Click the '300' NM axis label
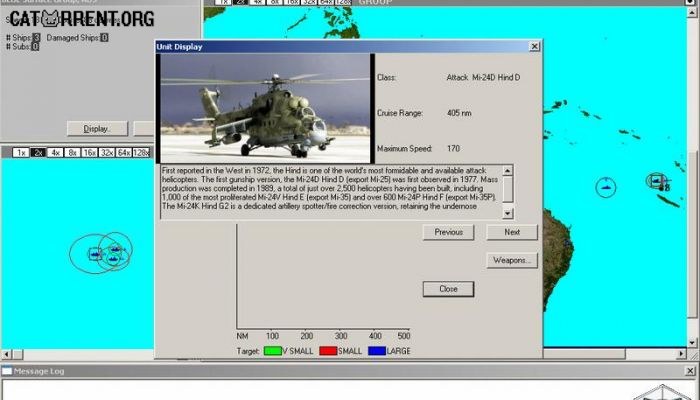Screen dimensions: 700x400 (x=341, y=336)
